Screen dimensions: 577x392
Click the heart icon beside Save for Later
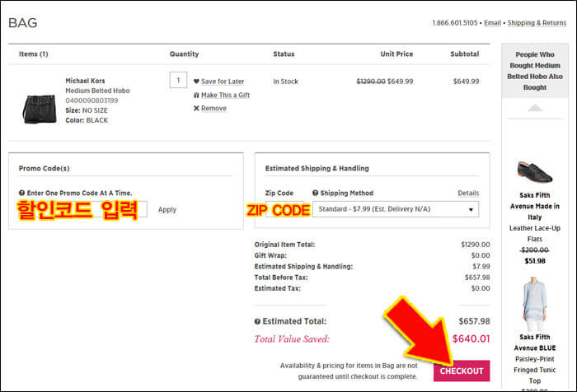click(196, 82)
